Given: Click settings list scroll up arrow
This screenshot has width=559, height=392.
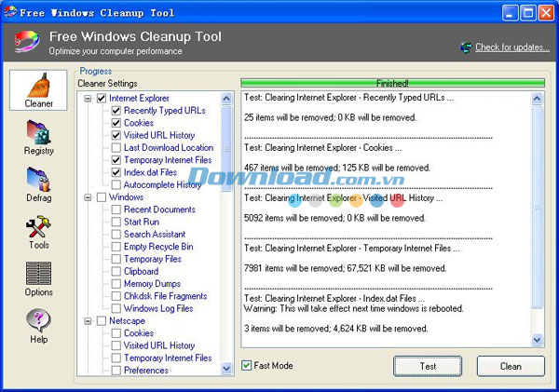Looking at the screenshot, I should (226, 99).
